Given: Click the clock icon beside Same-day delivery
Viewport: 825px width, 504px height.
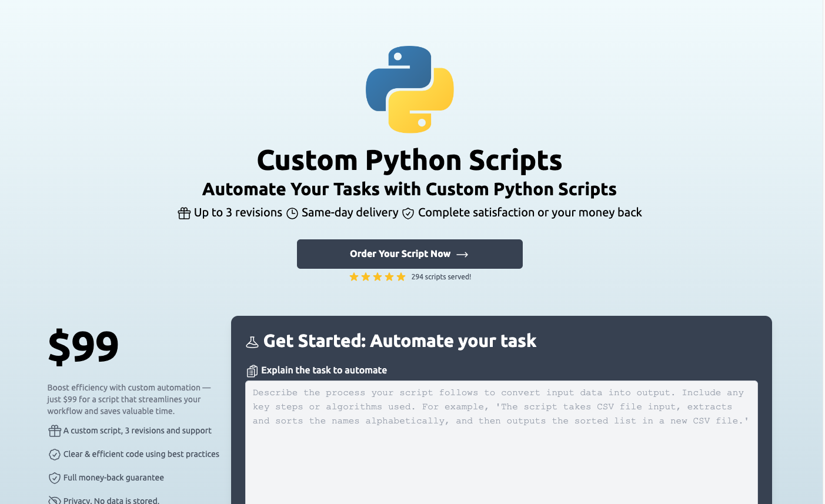Looking at the screenshot, I should pyautogui.click(x=292, y=213).
